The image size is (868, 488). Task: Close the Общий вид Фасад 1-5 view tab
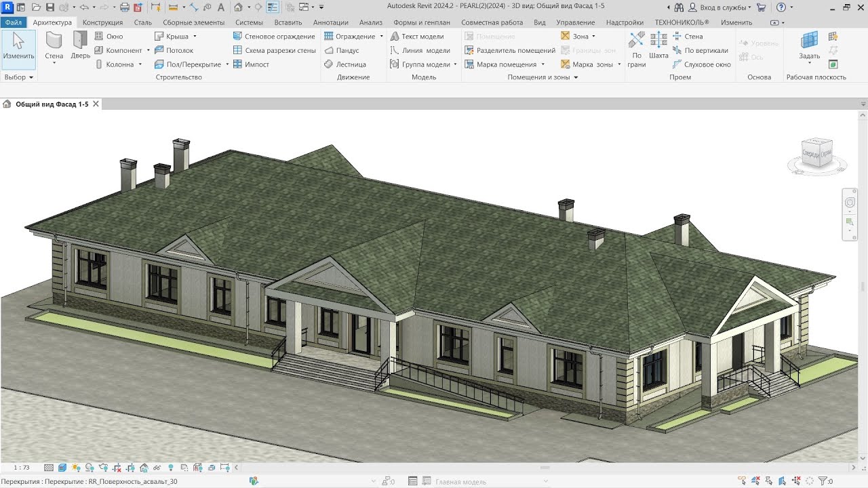96,104
